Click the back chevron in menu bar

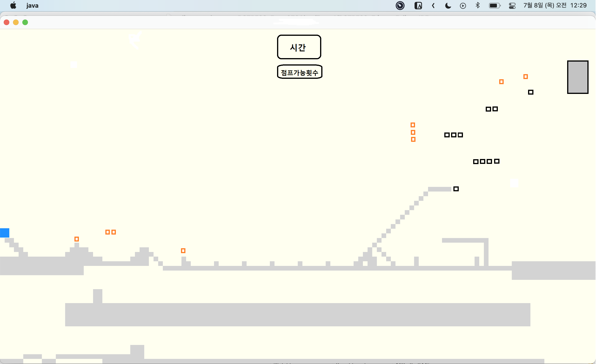tap(433, 6)
